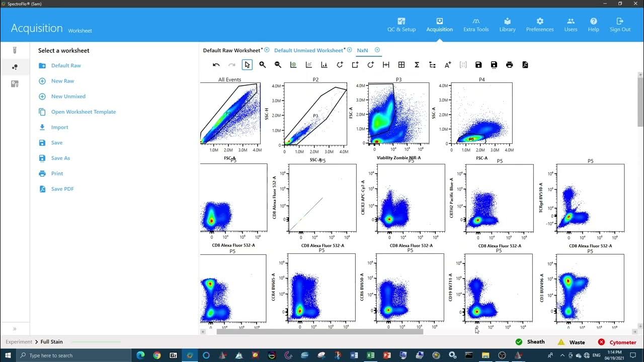Select the rectangle gate tool
The height and width of the screenshot is (362, 644).
(x=355, y=65)
